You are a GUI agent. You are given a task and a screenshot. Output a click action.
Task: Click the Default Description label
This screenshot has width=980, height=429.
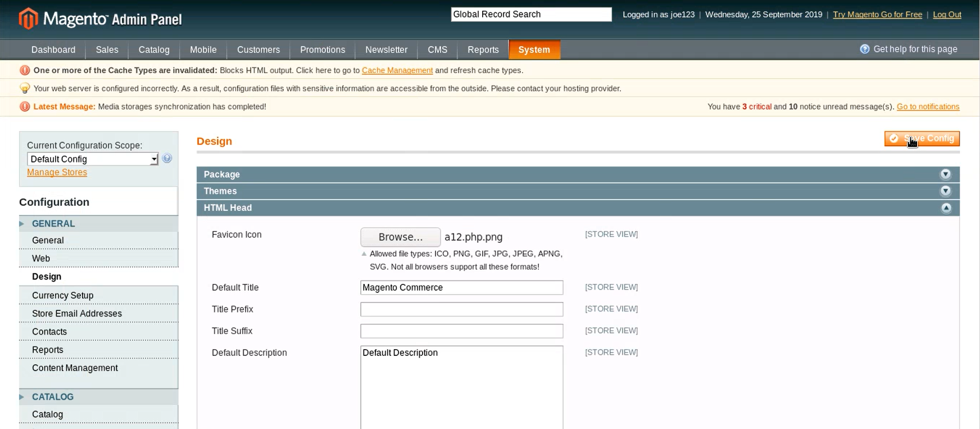249,353
